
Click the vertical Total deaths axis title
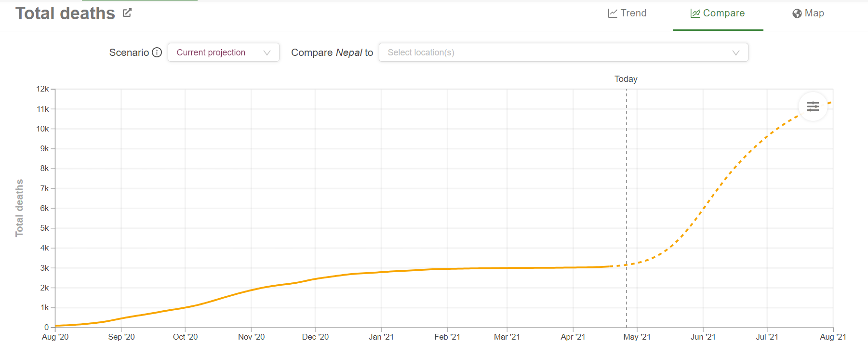(x=19, y=208)
